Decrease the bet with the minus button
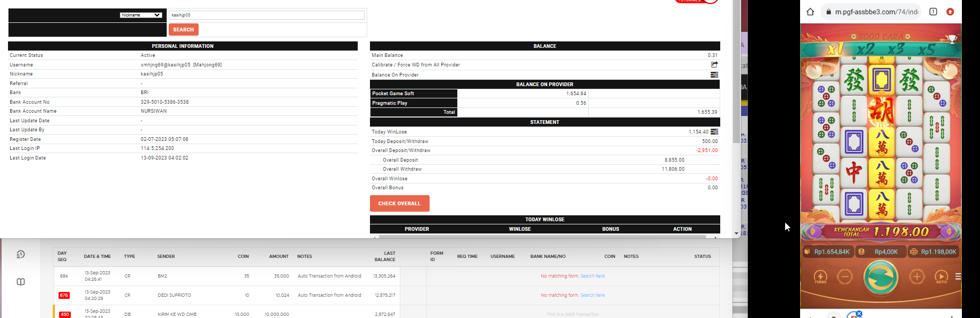 (x=845, y=277)
